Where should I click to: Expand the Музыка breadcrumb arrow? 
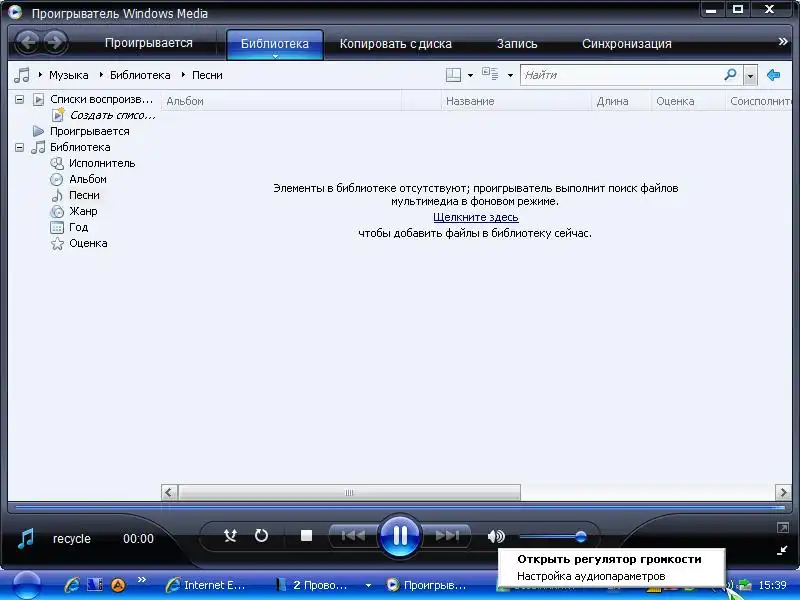tap(40, 75)
